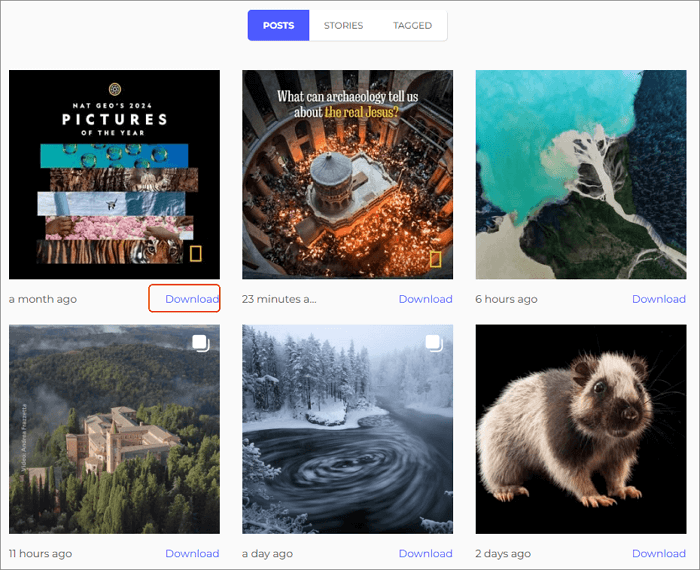Viewport: 700px width, 570px height.
Task: Click the carousel icon on the snowy river post
Action: (x=433, y=343)
